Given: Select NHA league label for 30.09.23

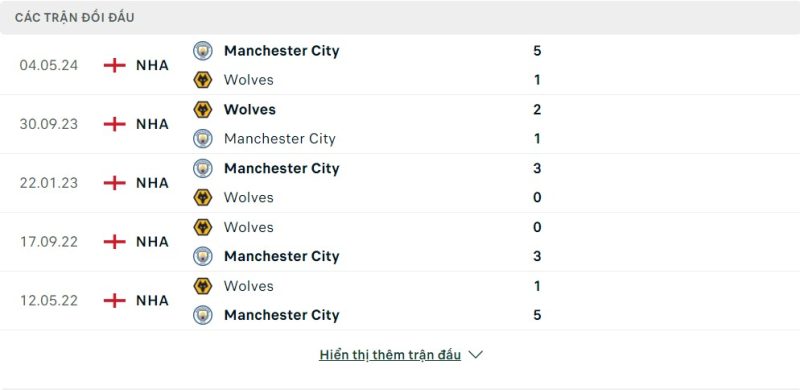Looking at the screenshot, I should click(x=152, y=124).
